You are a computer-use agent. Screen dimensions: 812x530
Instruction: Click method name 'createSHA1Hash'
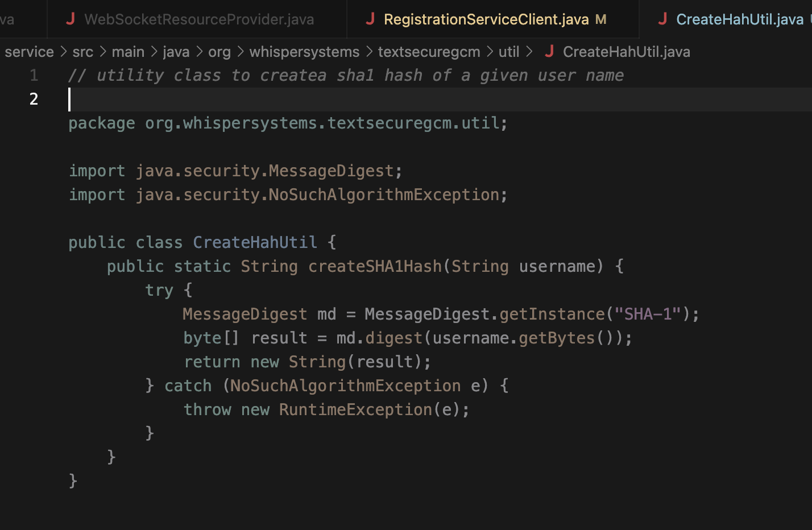tap(375, 266)
